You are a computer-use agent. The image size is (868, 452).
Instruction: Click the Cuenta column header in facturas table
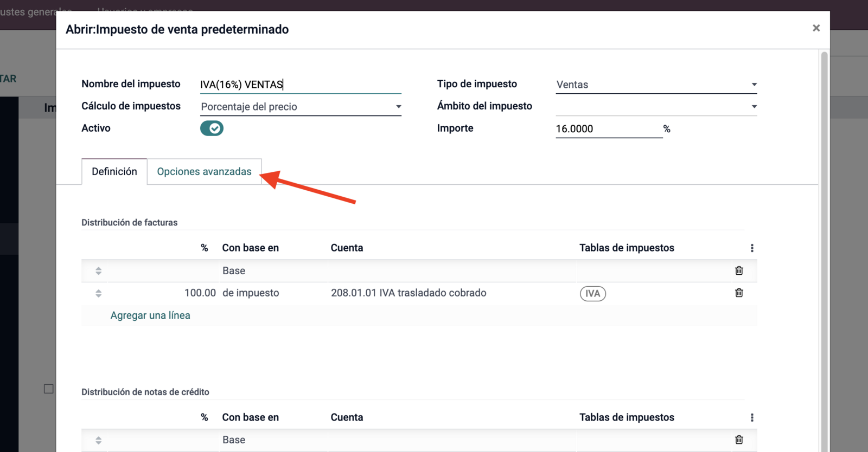pyautogui.click(x=347, y=248)
